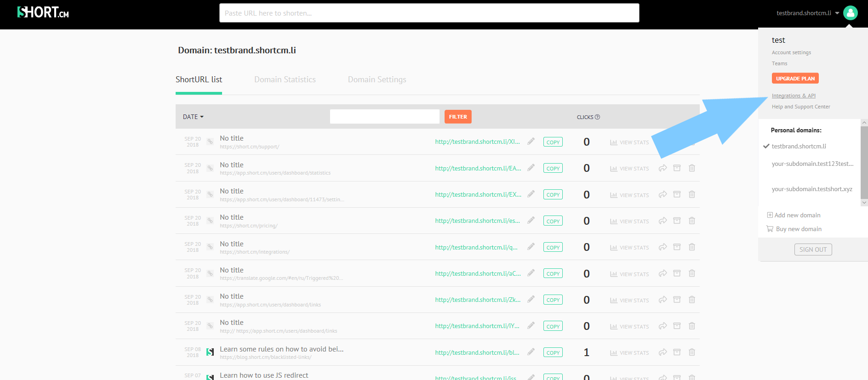View stats for the dashboard/statistics link
This screenshot has width=868, height=380.
[629, 169]
